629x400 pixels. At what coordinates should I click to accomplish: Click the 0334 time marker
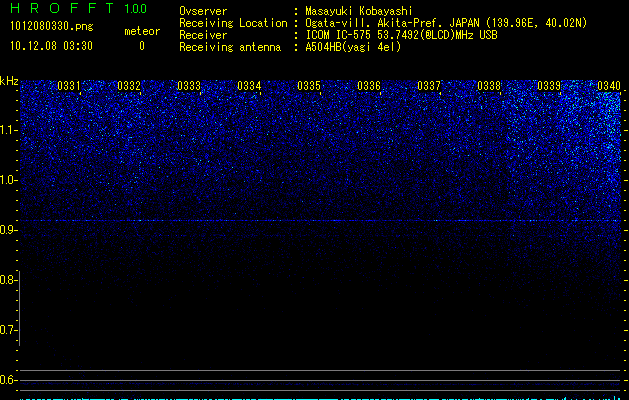click(249, 86)
